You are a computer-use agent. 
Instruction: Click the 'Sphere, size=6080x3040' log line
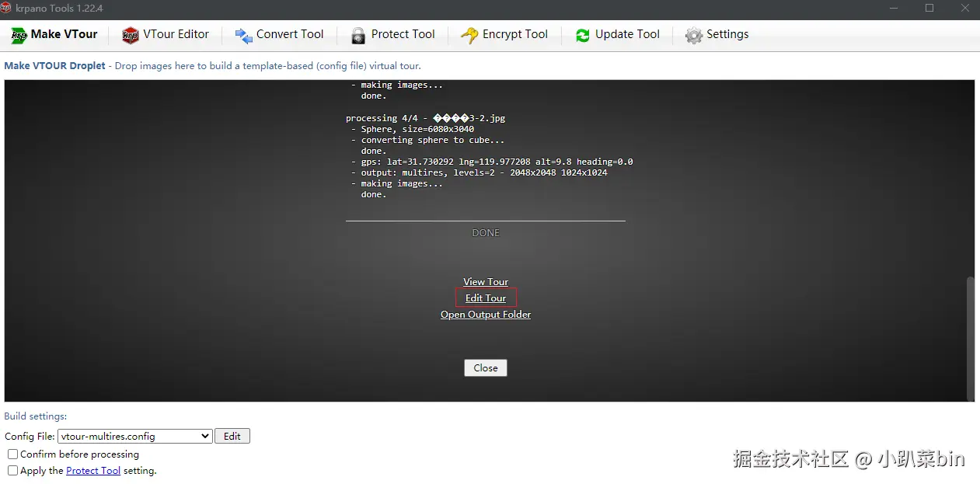(x=412, y=129)
